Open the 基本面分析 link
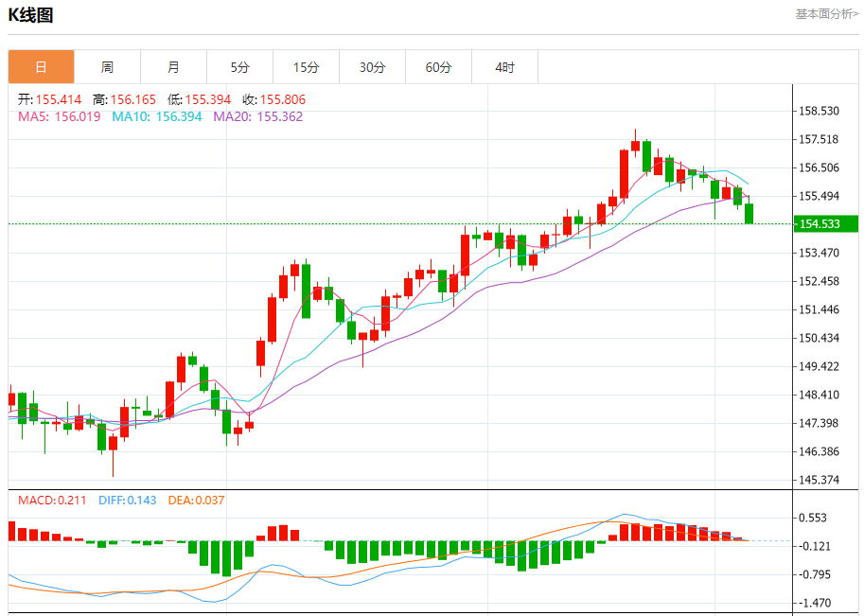This screenshot has width=864, height=616. (826, 14)
